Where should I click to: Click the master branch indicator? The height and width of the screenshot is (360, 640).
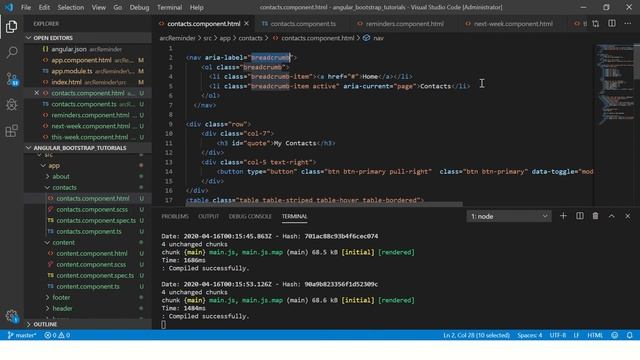pos(22,335)
